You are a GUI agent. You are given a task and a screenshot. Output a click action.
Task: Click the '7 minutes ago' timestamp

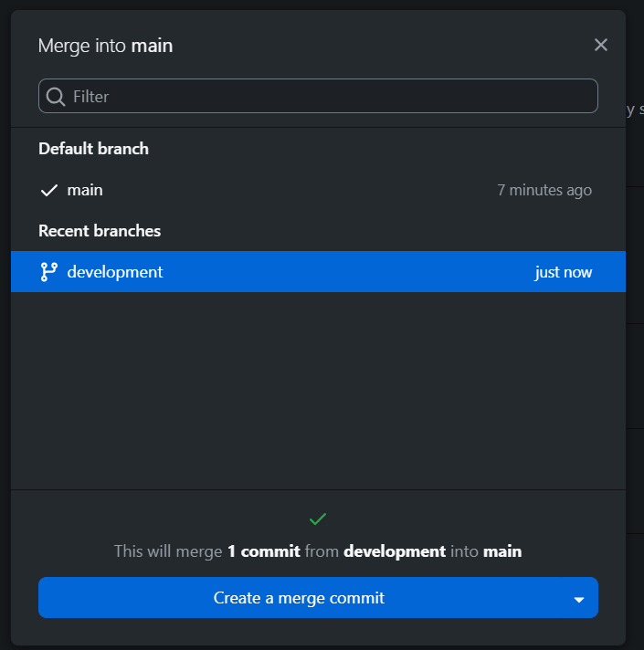coord(544,190)
